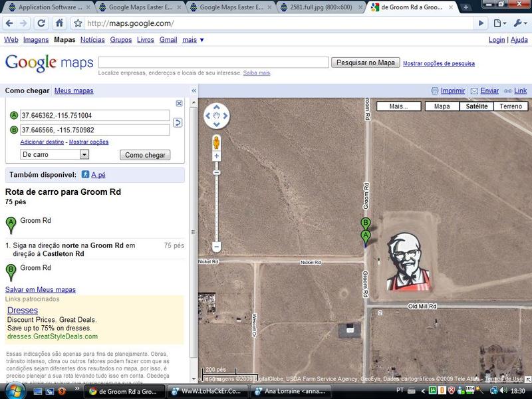Viewport: 532px width, 399px height.
Task: Pan the map up
Action: (x=217, y=107)
